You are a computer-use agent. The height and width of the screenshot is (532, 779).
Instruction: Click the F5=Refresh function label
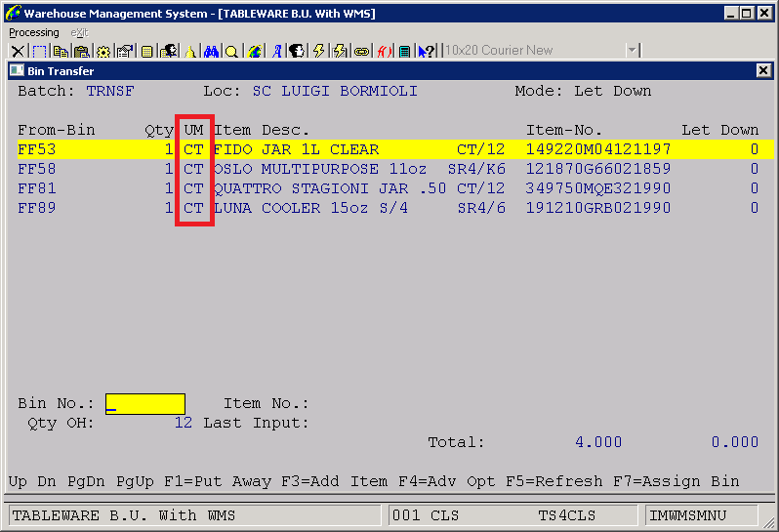point(554,481)
